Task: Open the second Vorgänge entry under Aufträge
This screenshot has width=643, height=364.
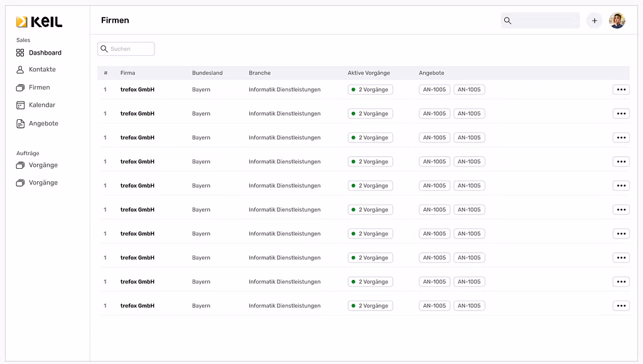Action: tap(37, 183)
